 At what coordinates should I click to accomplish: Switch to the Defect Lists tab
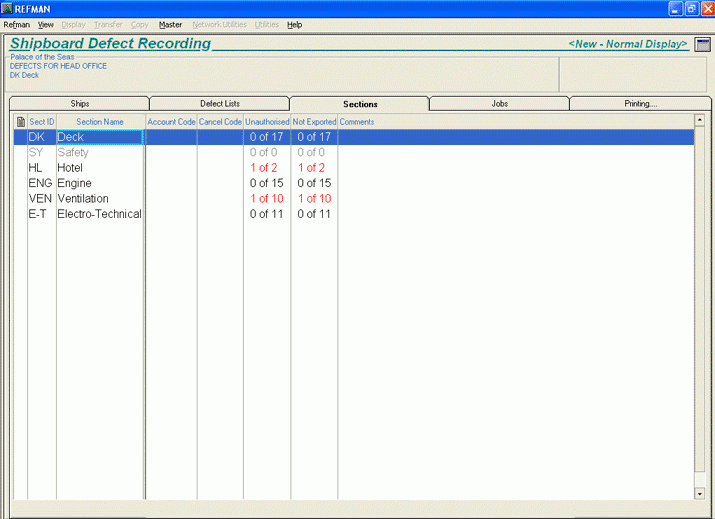pos(220,104)
